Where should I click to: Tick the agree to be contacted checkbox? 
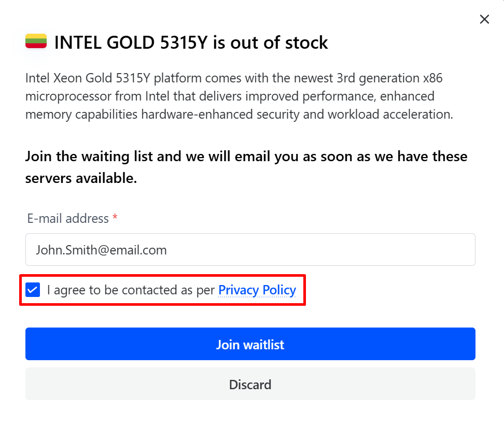click(33, 290)
